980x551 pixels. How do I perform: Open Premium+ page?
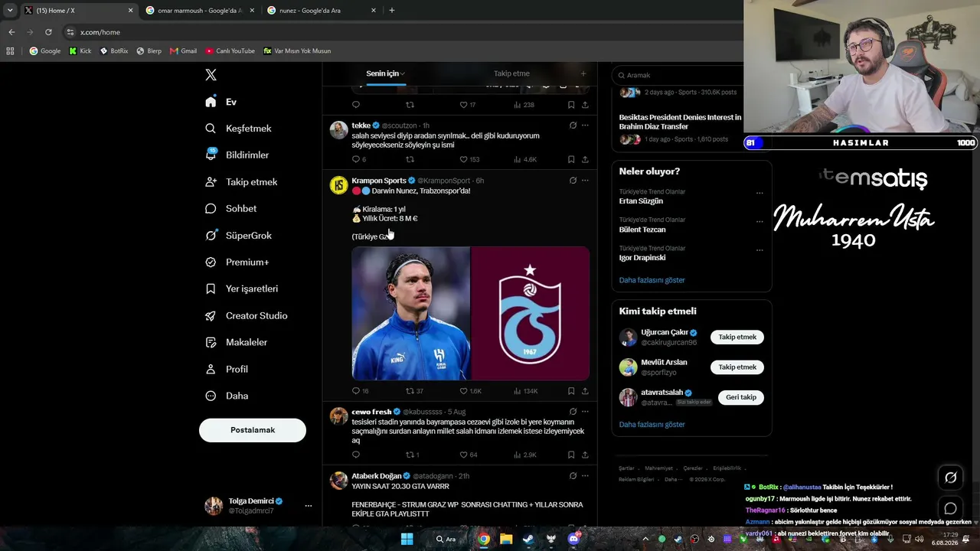[237, 262]
